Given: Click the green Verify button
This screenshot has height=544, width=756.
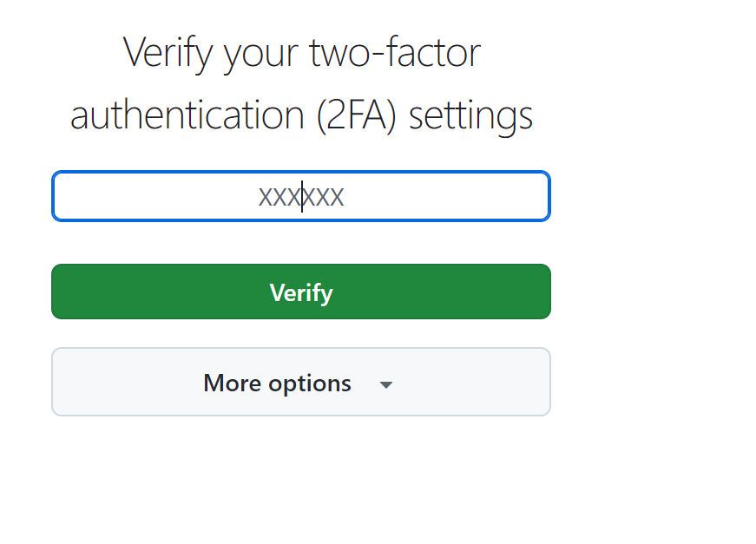Looking at the screenshot, I should coord(301,292).
